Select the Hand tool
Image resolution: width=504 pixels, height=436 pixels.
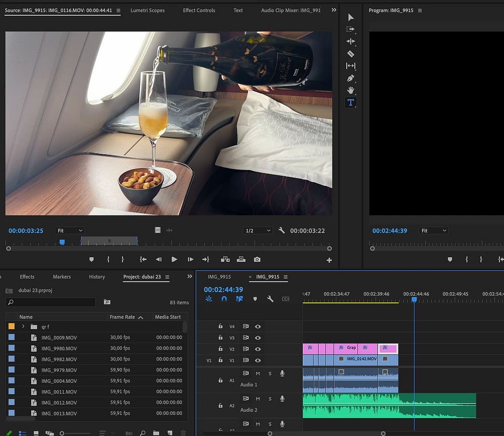click(x=351, y=91)
